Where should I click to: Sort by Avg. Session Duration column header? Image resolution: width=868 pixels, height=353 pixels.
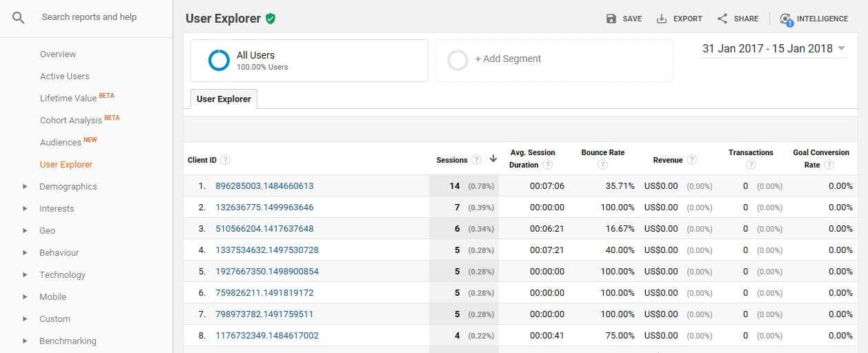532,159
